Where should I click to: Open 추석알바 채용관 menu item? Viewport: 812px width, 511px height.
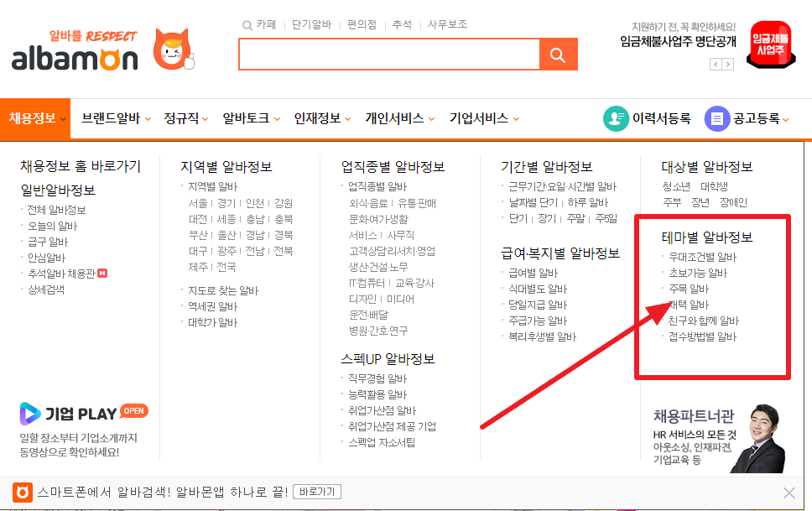61,274
